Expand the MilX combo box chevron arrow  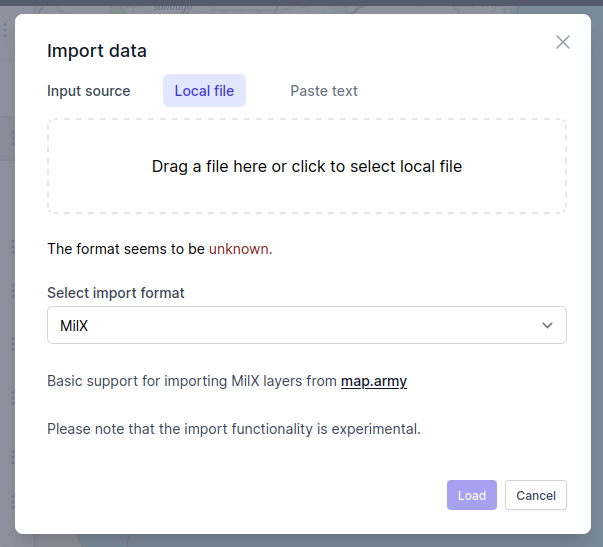coord(547,325)
